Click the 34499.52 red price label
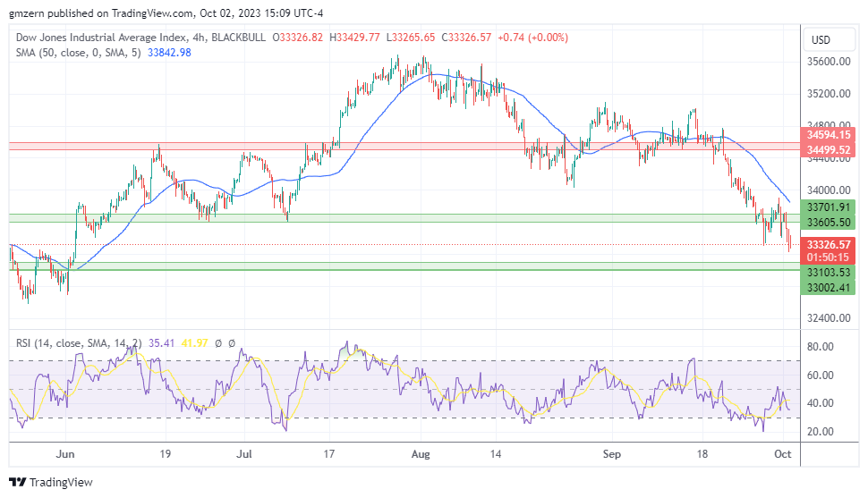The height and width of the screenshot is (498, 868). tap(828, 149)
